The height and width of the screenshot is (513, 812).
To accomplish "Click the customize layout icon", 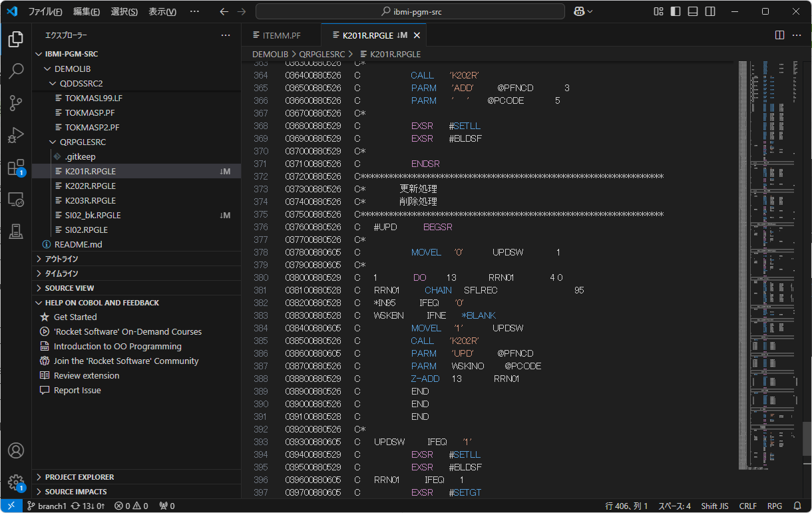I will (658, 11).
